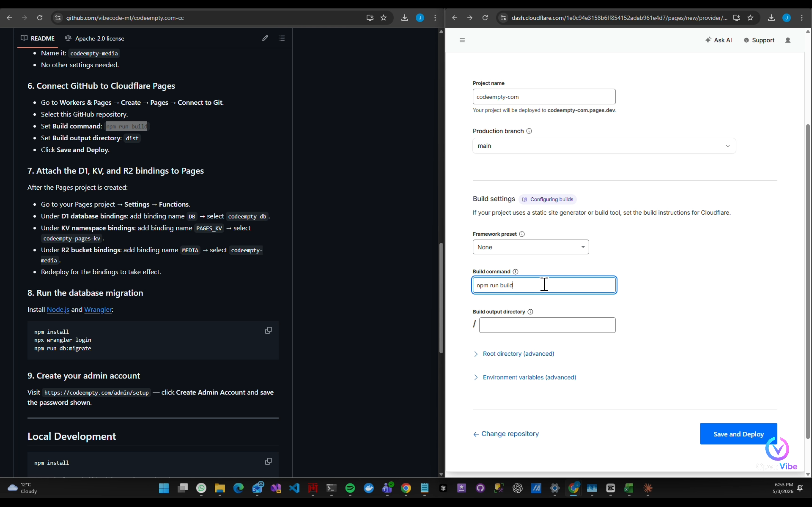812x507 pixels.
Task: Click the Save and Deploy button
Action: pos(738,434)
